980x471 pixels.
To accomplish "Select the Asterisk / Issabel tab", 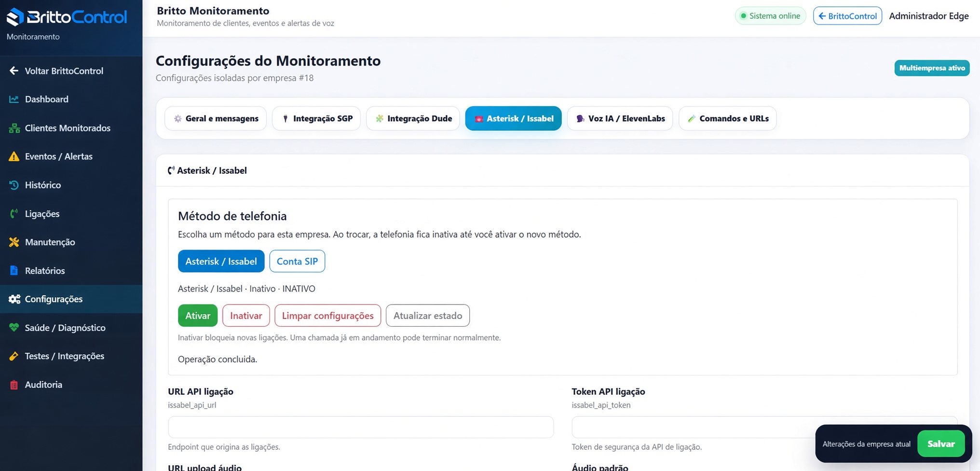I will [513, 119].
